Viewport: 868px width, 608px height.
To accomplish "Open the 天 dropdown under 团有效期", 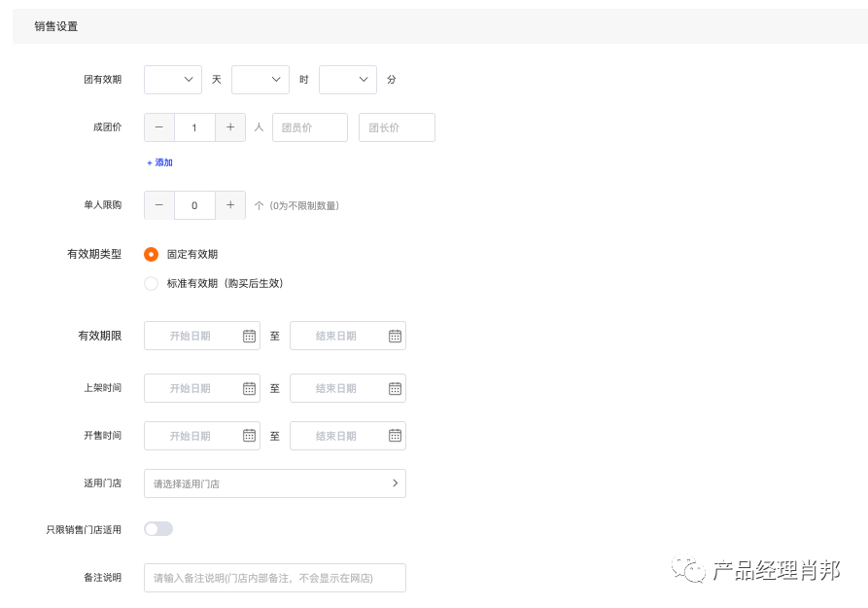I will 172,80.
